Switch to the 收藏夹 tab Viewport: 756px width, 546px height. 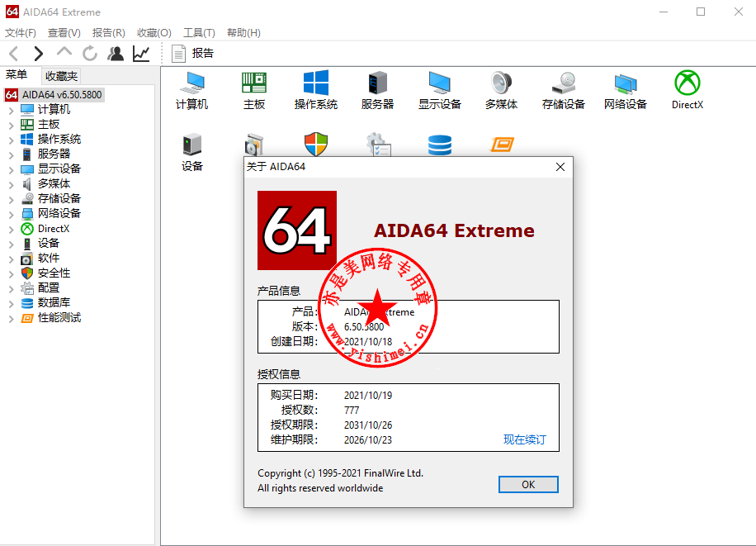tap(61, 76)
